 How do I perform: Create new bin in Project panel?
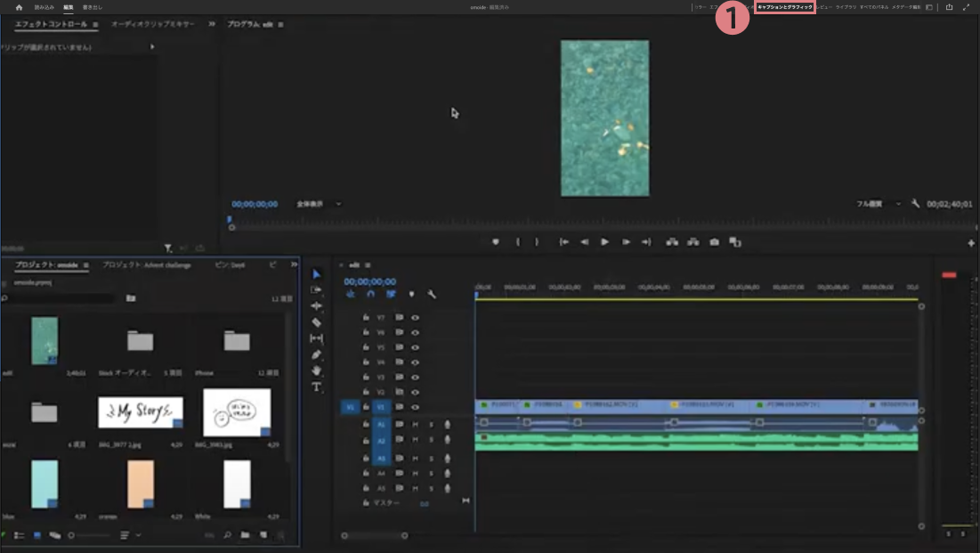pyautogui.click(x=245, y=535)
